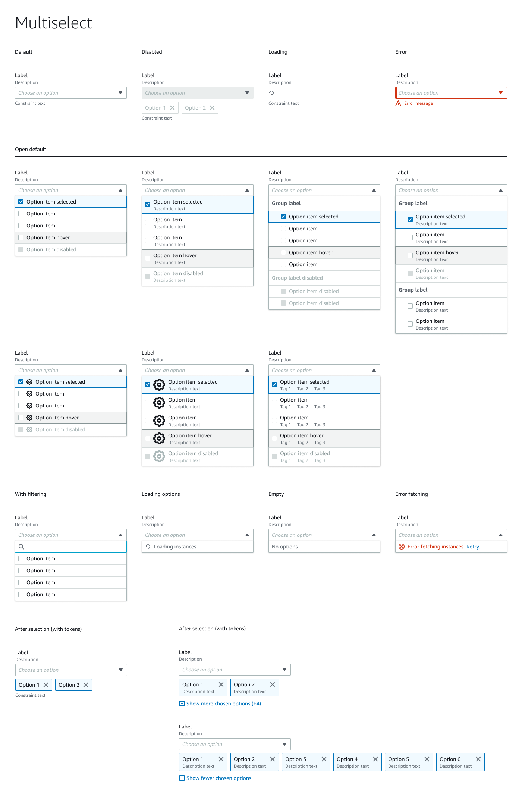Viewport: 522px width, 812px height.
Task: Dismiss the Option 6 token
Action: 478,759
